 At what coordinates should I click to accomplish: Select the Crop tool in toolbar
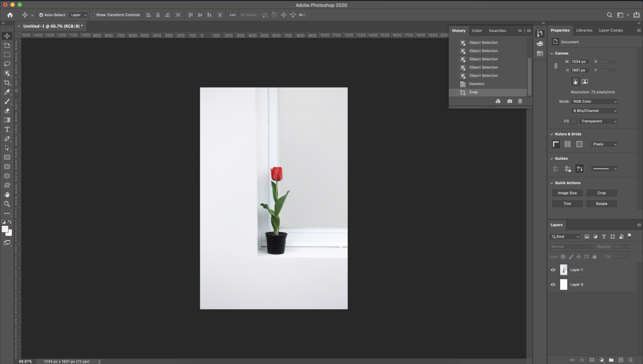(x=7, y=83)
